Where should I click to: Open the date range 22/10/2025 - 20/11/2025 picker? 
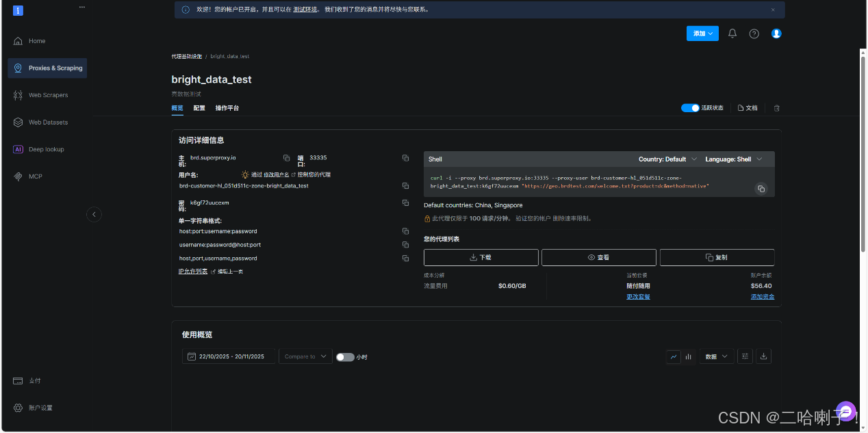pos(229,356)
